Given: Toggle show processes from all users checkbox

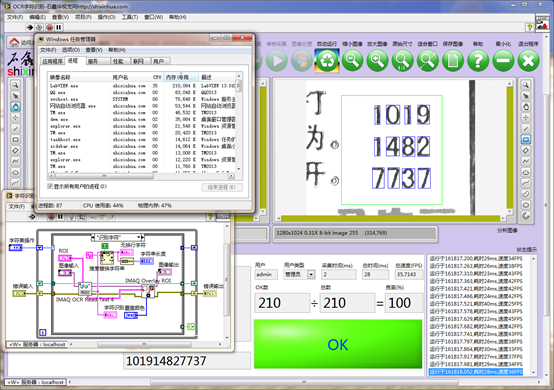Looking at the screenshot, I should coord(50,186).
